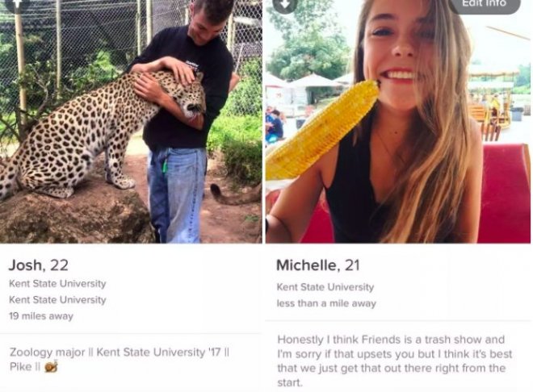Click the snail emoji in Josh's bio
Image resolution: width=533 pixels, height=392 pixels.
(x=52, y=366)
